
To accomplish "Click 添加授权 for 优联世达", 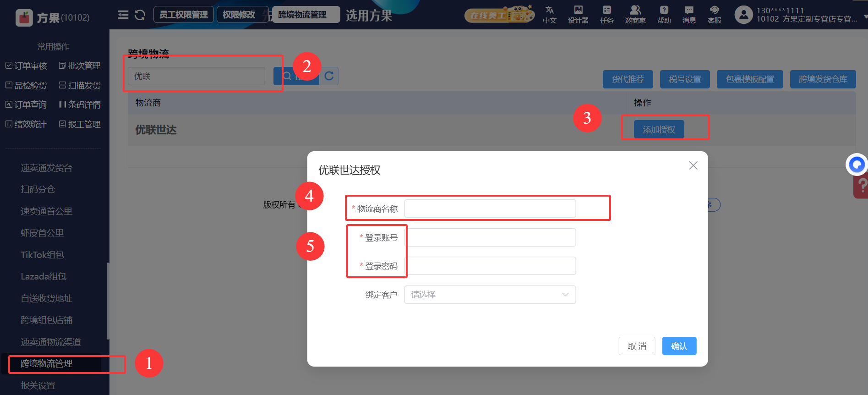I will 659,130.
